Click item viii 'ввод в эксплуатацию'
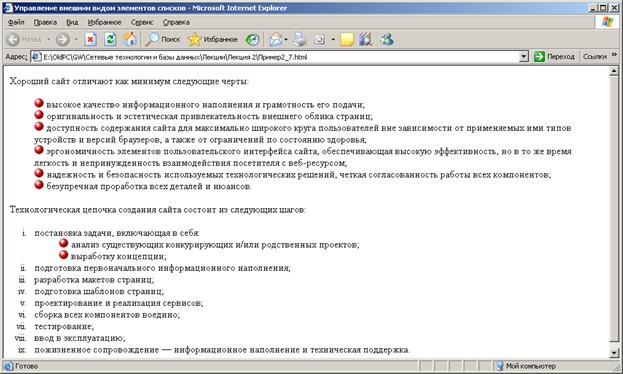 tap(79, 338)
